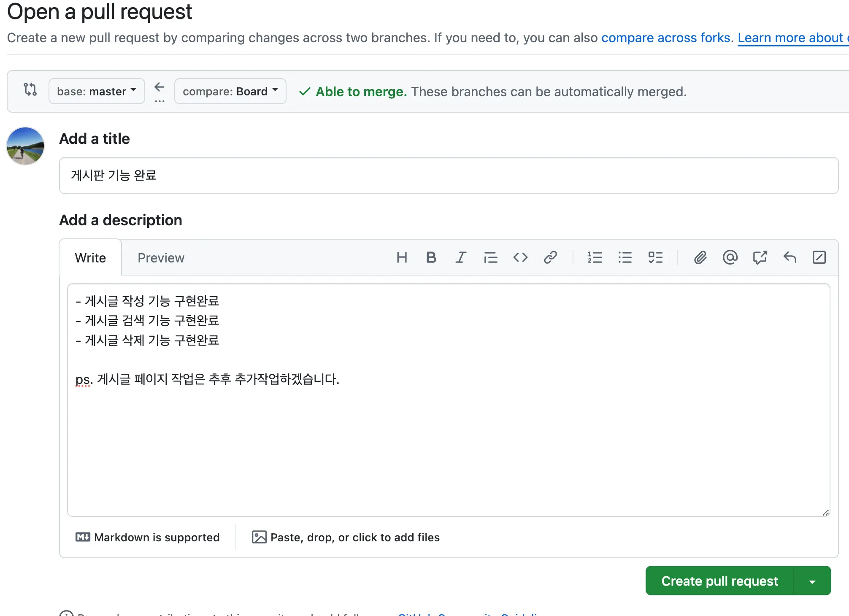Insert a numbered list
Viewport: 849px width, 616px height.
tap(595, 257)
